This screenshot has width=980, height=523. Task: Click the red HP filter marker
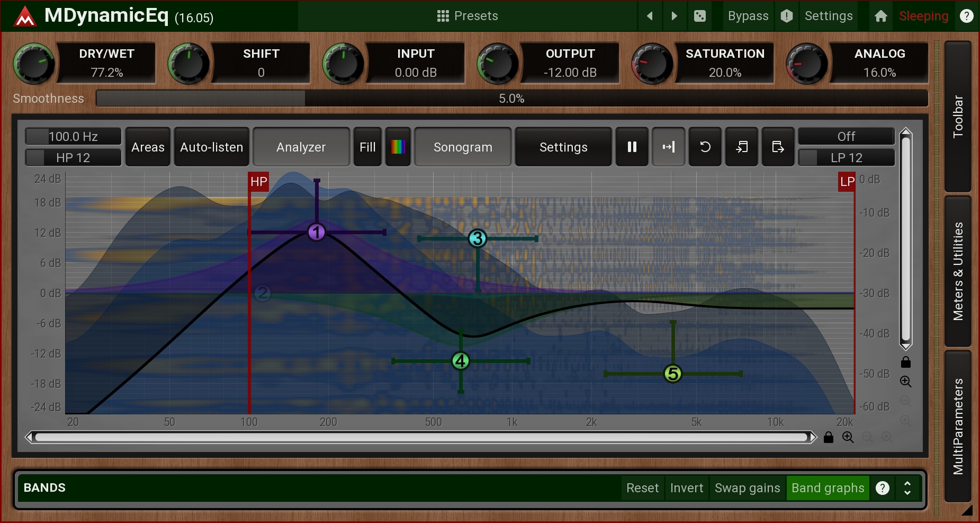coord(258,182)
